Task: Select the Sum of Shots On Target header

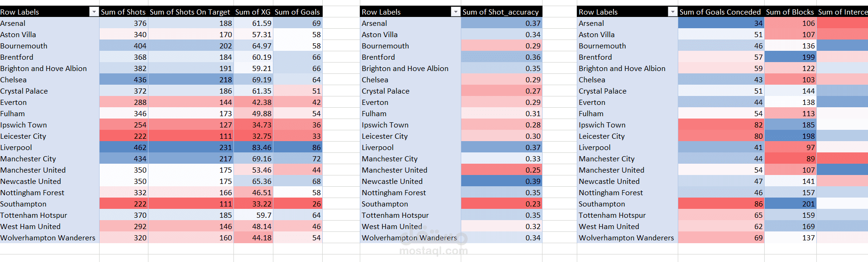Action: tap(191, 12)
